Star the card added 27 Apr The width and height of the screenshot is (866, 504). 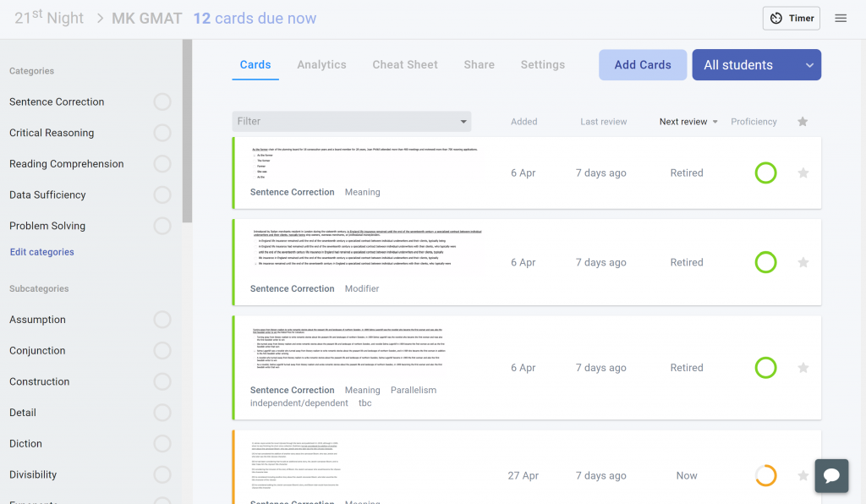(803, 475)
